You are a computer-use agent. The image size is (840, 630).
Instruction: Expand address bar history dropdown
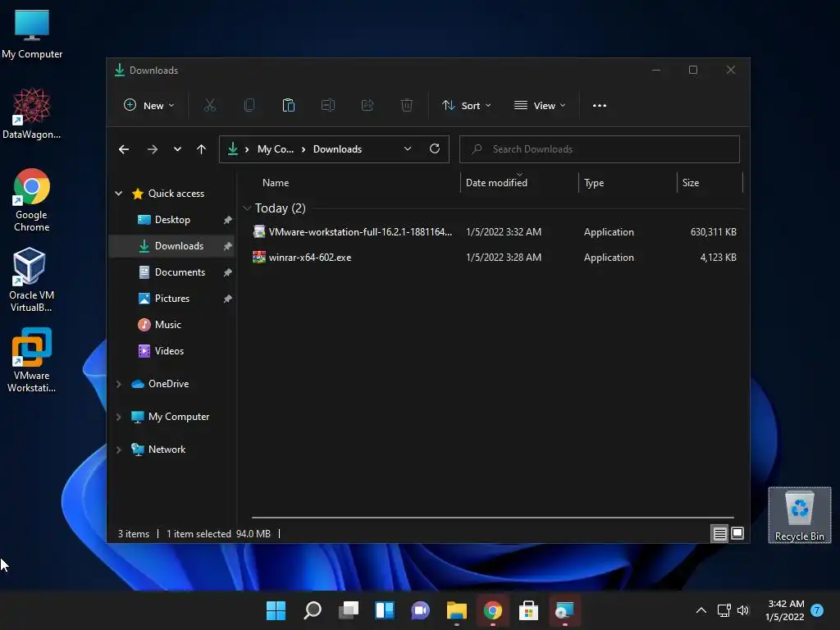click(408, 149)
